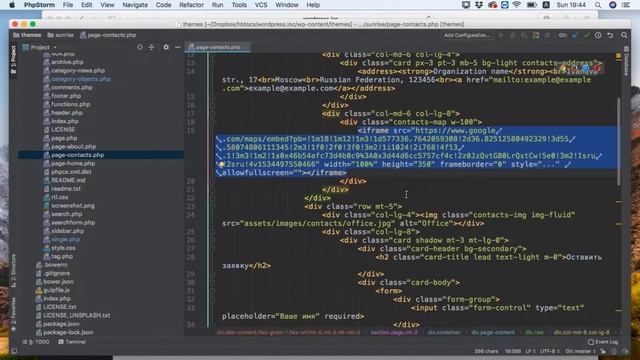
Task: Collapse the code fold at line 25
Action: 213,232
